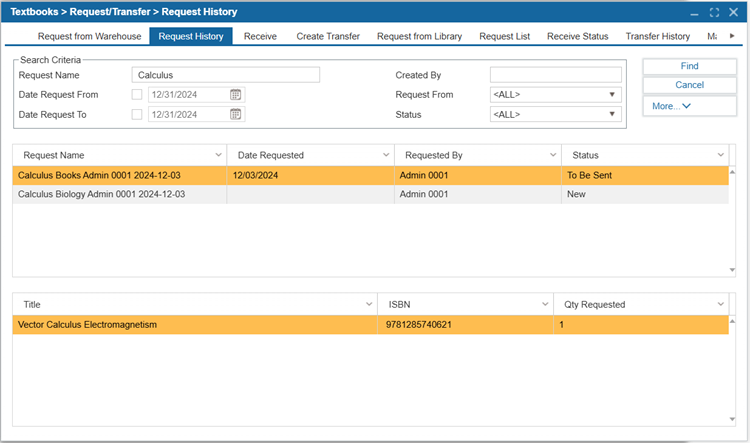Image resolution: width=750 pixels, height=443 pixels.
Task: Open the Request From dropdown
Action: [555, 95]
